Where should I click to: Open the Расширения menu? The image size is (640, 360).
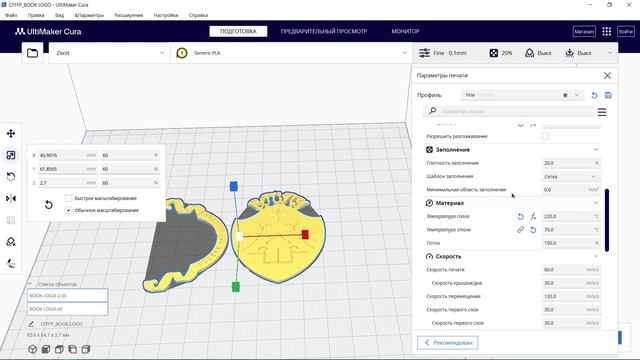coord(129,15)
